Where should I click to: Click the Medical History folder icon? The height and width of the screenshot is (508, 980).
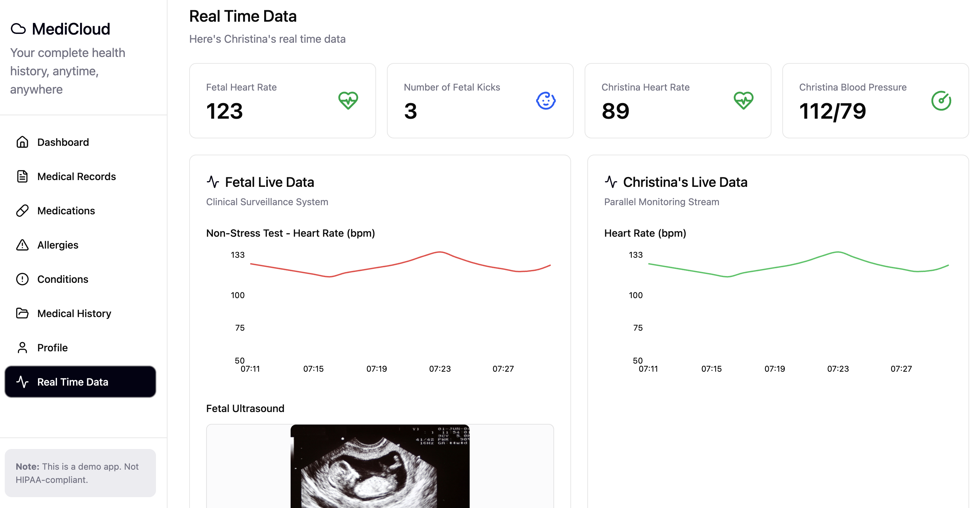(22, 313)
